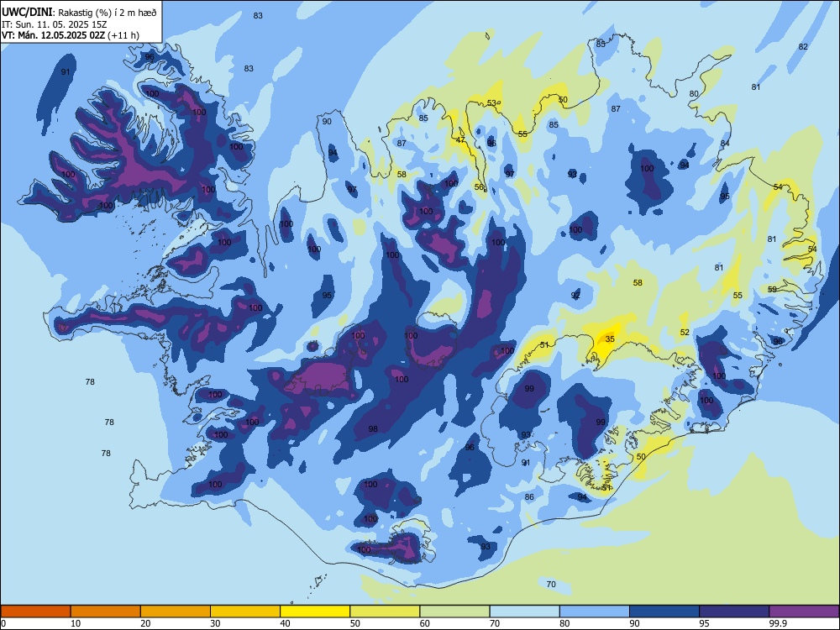Click the legend tick label '10'
This screenshot has height=630, width=840.
pos(76,623)
